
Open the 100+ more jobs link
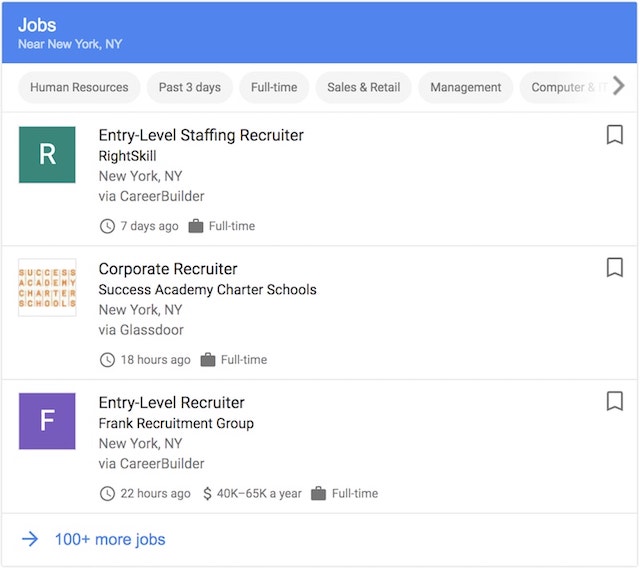(110, 539)
